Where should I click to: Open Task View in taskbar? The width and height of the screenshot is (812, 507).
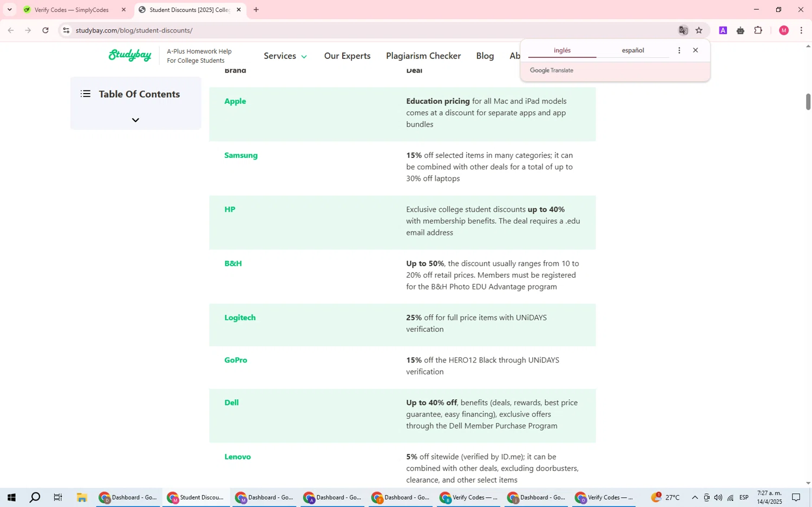(58, 497)
